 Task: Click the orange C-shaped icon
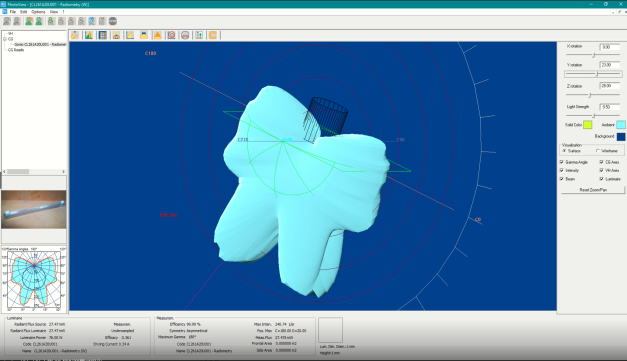(x=213, y=36)
